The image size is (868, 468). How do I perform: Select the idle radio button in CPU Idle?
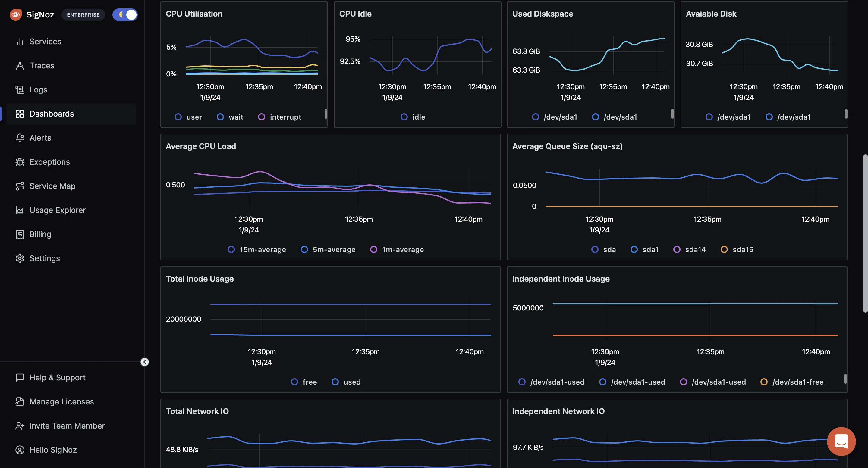click(404, 117)
